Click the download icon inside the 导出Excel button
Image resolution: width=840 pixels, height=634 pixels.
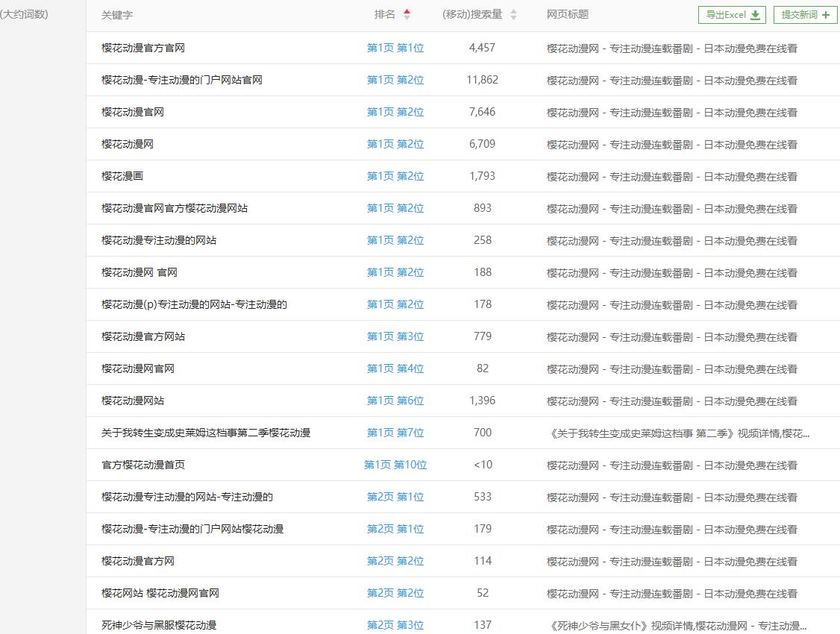tap(754, 14)
